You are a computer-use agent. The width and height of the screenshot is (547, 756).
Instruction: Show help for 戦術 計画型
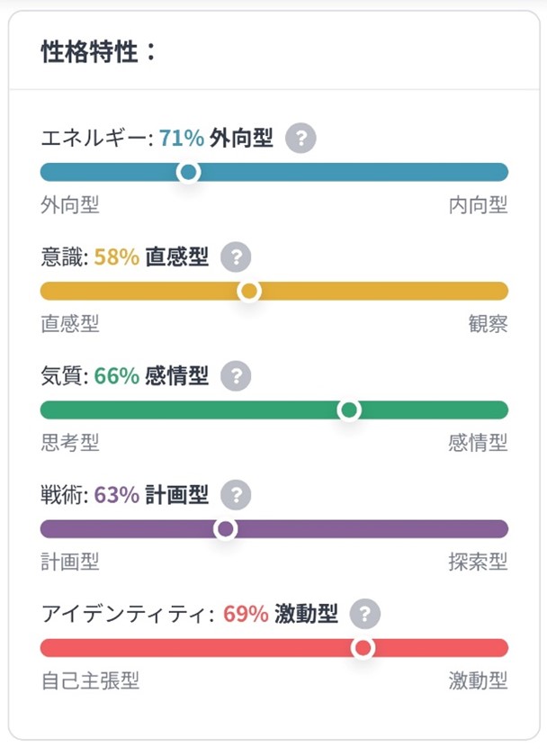(237, 495)
